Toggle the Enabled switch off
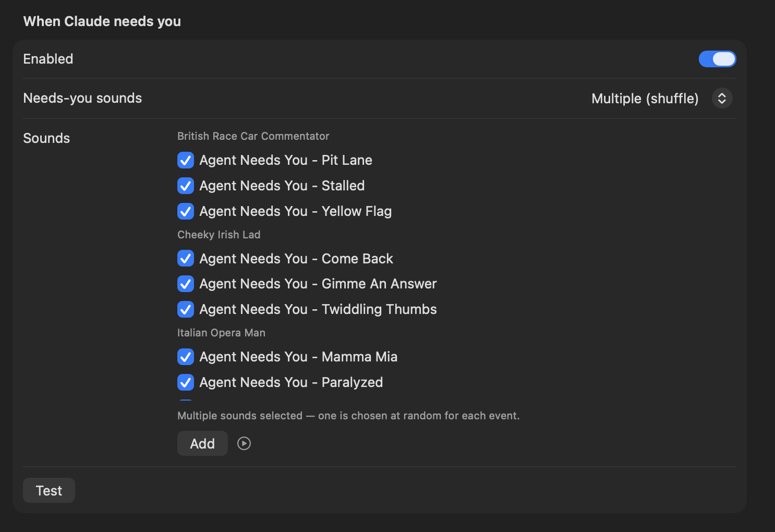This screenshot has height=532, width=775. pyautogui.click(x=717, y=59)
